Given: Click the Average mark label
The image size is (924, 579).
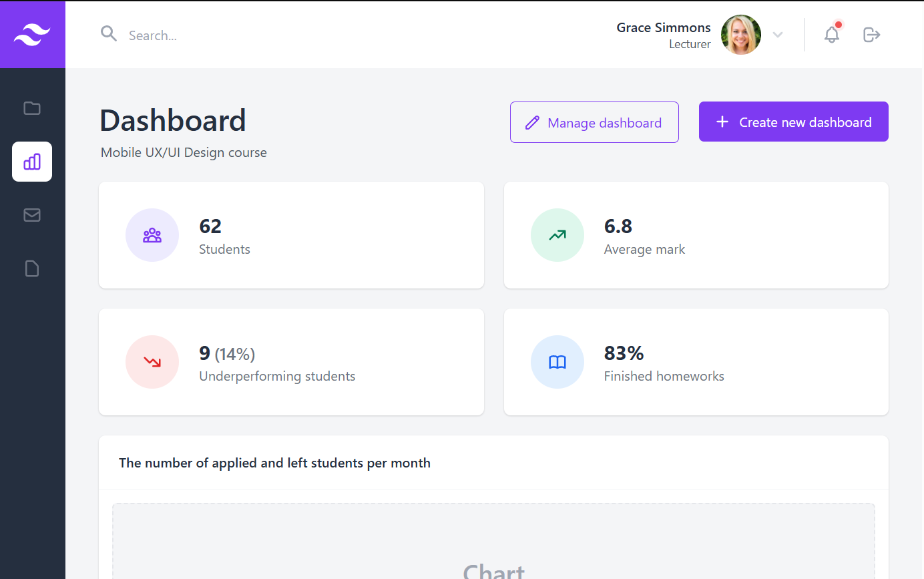Looking at the screenshot, I should (644, 249).
